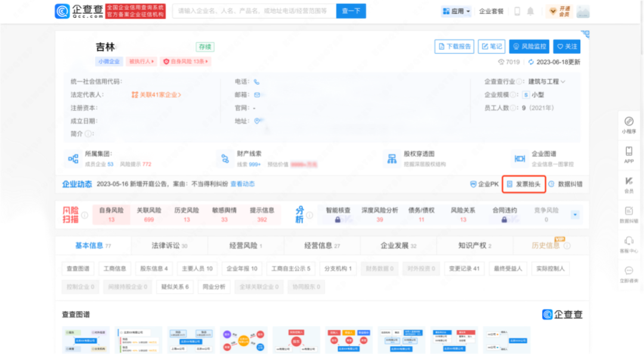Switch to 法律诉讼 tab
Image resolution: width=644 pixels, height=354 pixels.
point(169,246)
